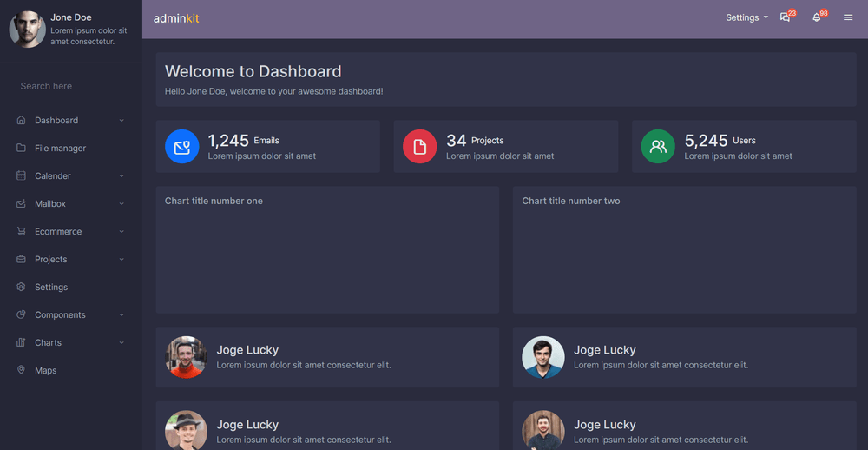Click the blue-shirt Joge Lucky avatar
This screenshot has height=450, width=868.
[x=543, y=357]
